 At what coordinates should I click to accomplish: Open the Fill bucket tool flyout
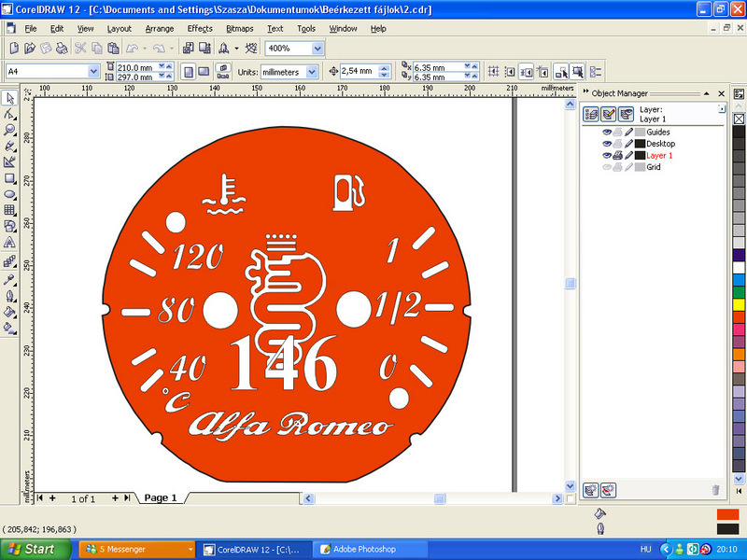tap(9, 312)
